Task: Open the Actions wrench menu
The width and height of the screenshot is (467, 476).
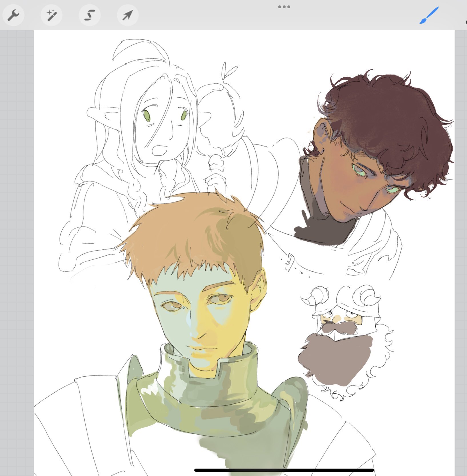Action: pos(13,15)
